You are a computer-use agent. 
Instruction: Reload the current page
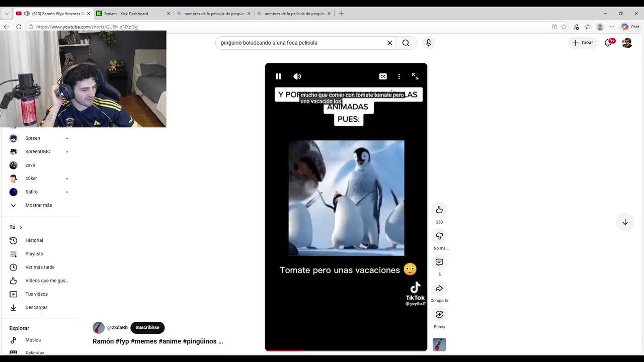19,27
